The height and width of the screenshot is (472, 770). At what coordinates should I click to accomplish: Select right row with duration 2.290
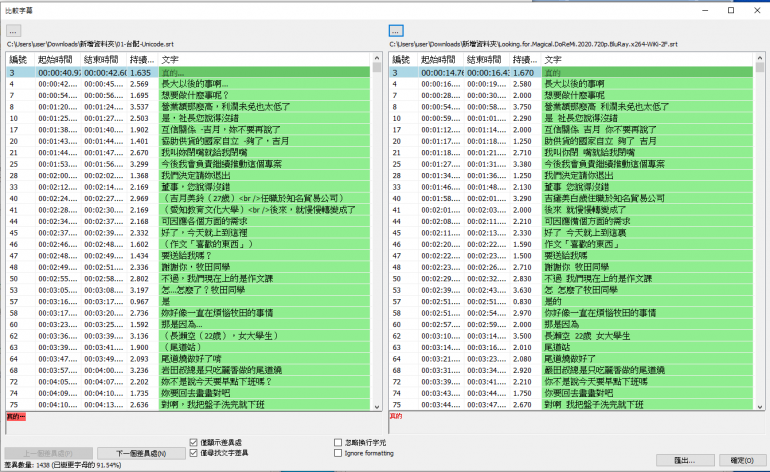[x=571, y=118]
